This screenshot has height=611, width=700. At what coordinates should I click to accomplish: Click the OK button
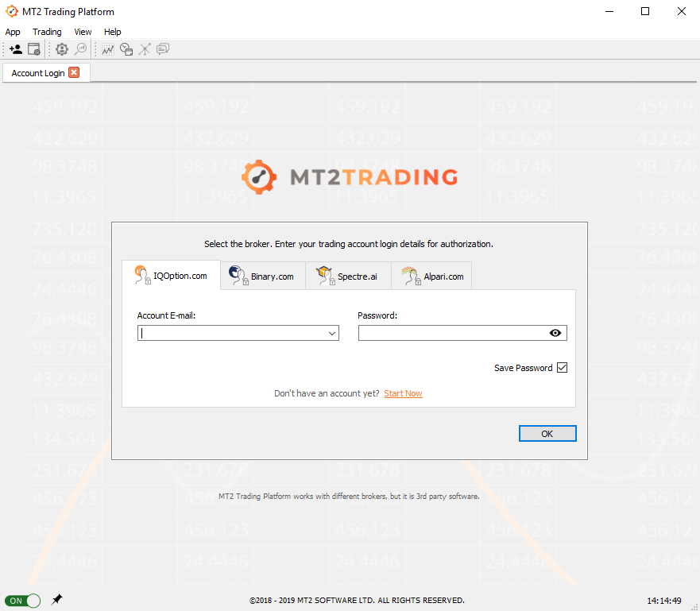point(547,433)
